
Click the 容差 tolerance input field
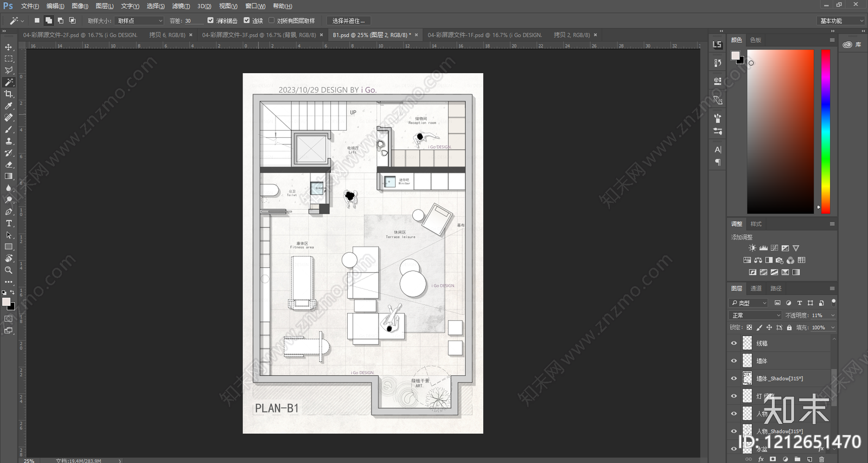(x=194, y=21)
